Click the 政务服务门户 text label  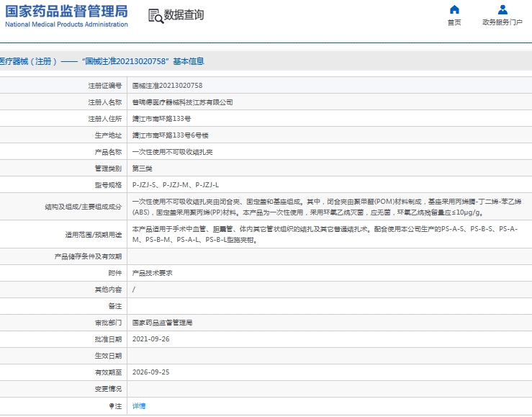(502, 22)
